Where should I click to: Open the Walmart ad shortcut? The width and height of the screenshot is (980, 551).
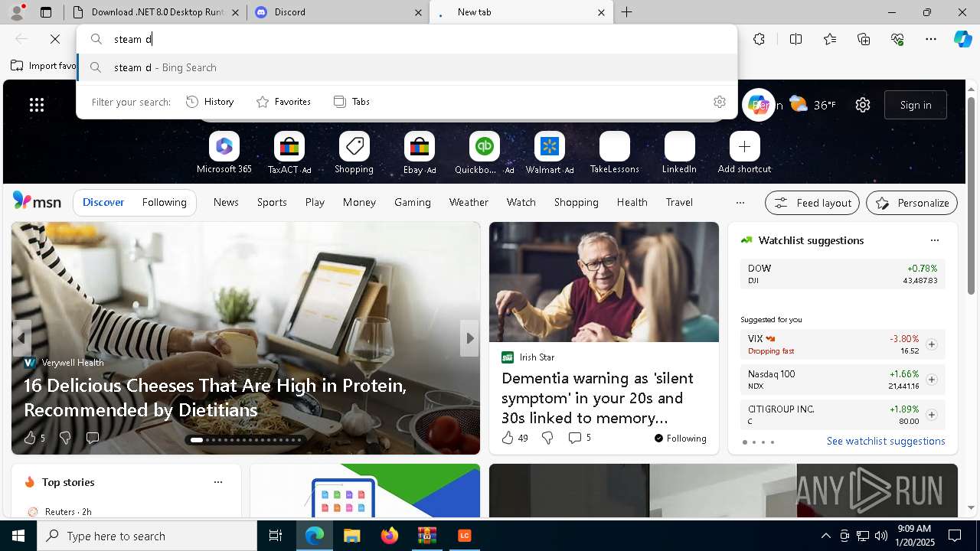click(x=549, y=152)
